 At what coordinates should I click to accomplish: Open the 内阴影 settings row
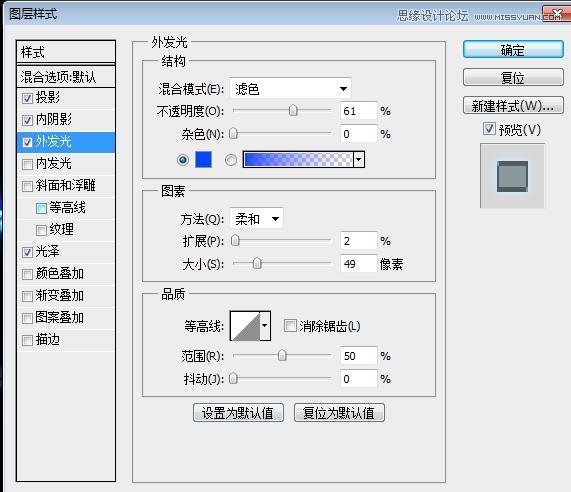(66, 120)
